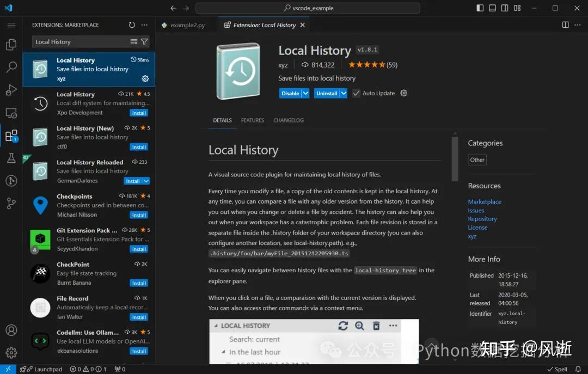Toggle panel visibility layout button
This screenshot has width=588, height=374.
[492, 8]
